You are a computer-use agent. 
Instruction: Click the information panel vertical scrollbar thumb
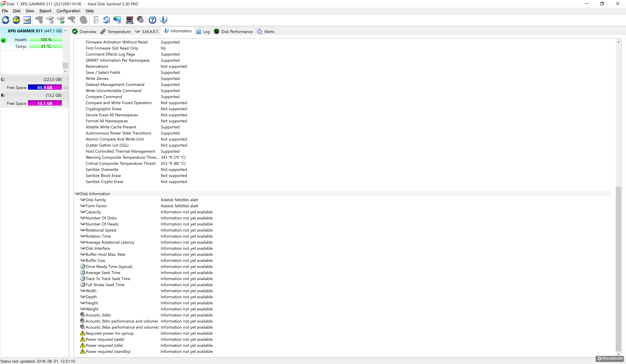point(618,269)
